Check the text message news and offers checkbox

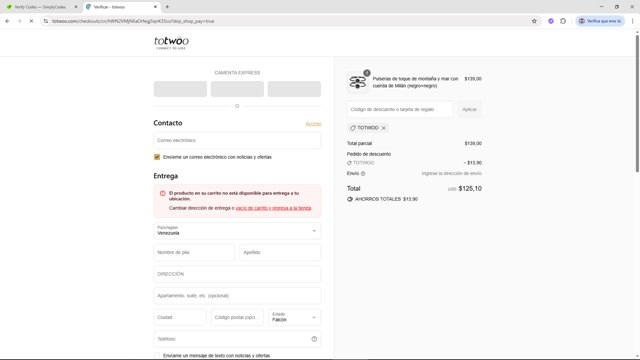(x=157, y=356)
